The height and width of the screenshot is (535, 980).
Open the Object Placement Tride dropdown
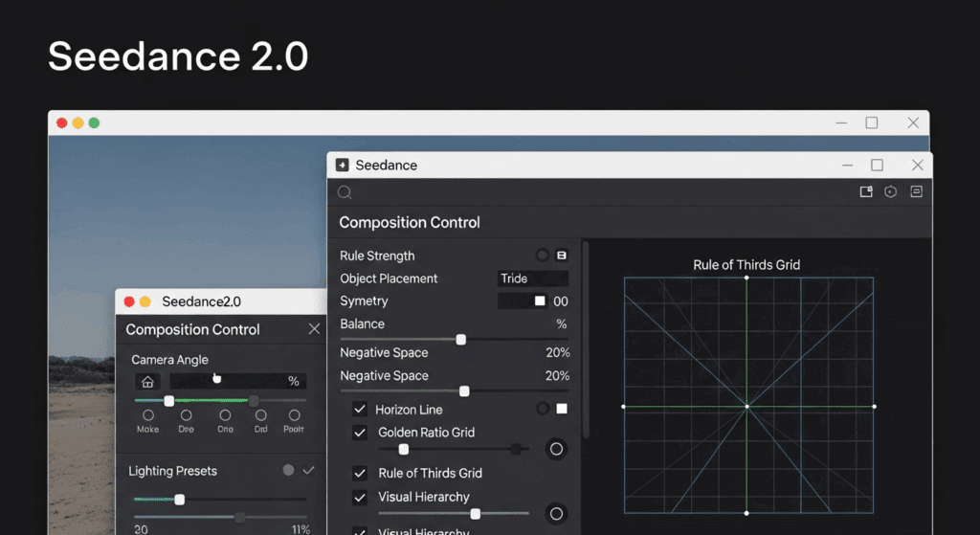click(533, 279)
